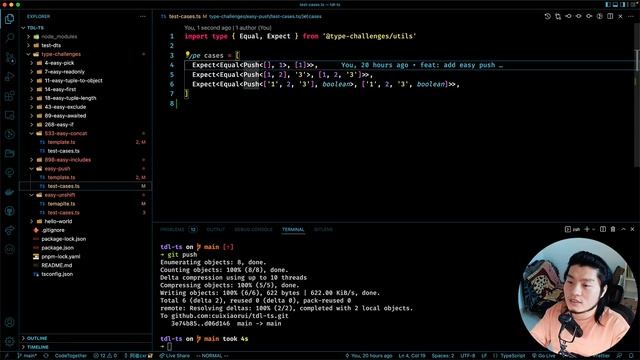Switch to the DEBUG CONSOLE tab

[x=253, y=230]
